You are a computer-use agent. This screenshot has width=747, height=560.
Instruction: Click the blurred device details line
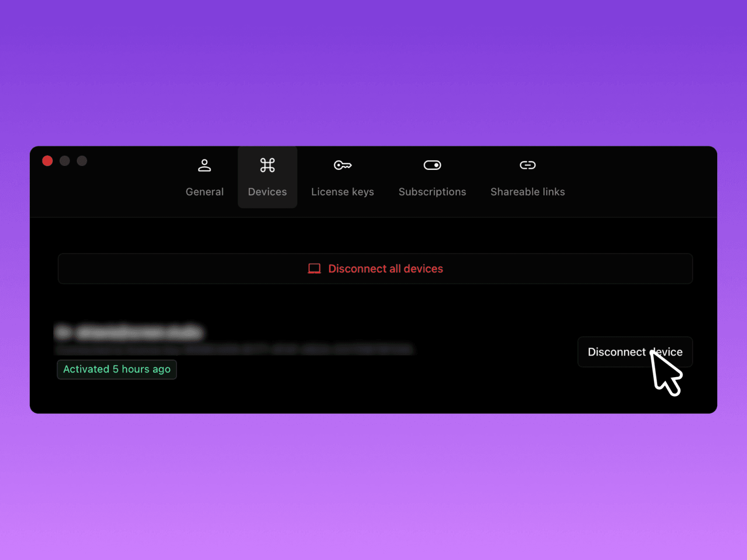[x=233, y=349]
